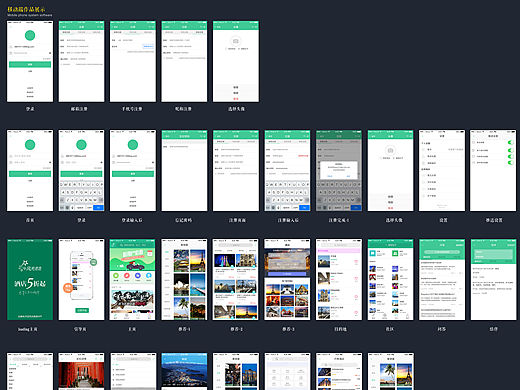Toggle third switch in 推送设置 mockup
Viewport: 520px width, 390px height.
point(510,156)
